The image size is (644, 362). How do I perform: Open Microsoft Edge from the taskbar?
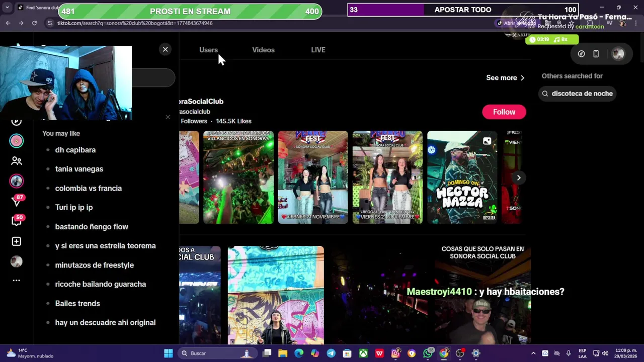coord(299,353)
